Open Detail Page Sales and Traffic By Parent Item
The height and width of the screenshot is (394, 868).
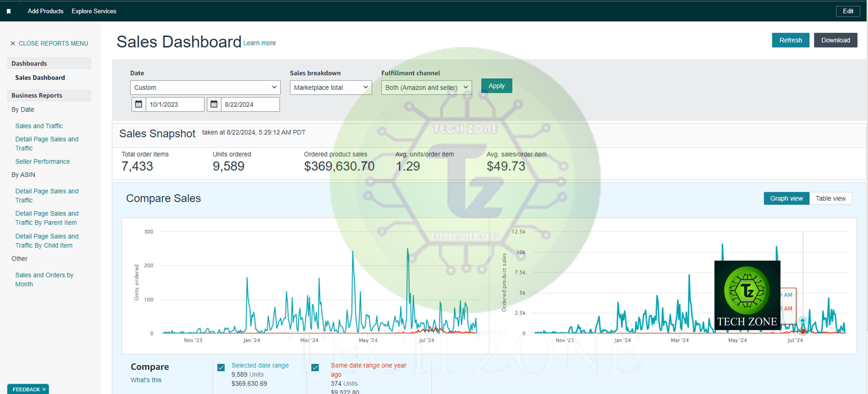pyautogui.click(x=47, y=218)
